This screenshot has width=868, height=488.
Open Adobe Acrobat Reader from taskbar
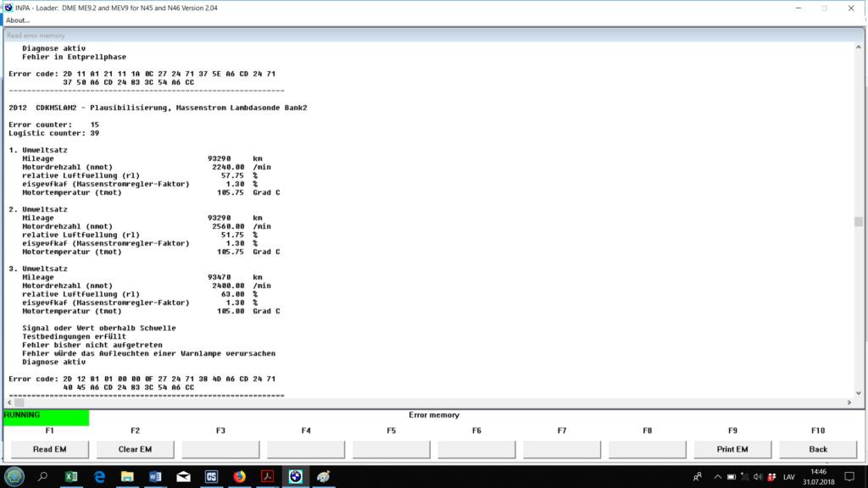(265, 476)
